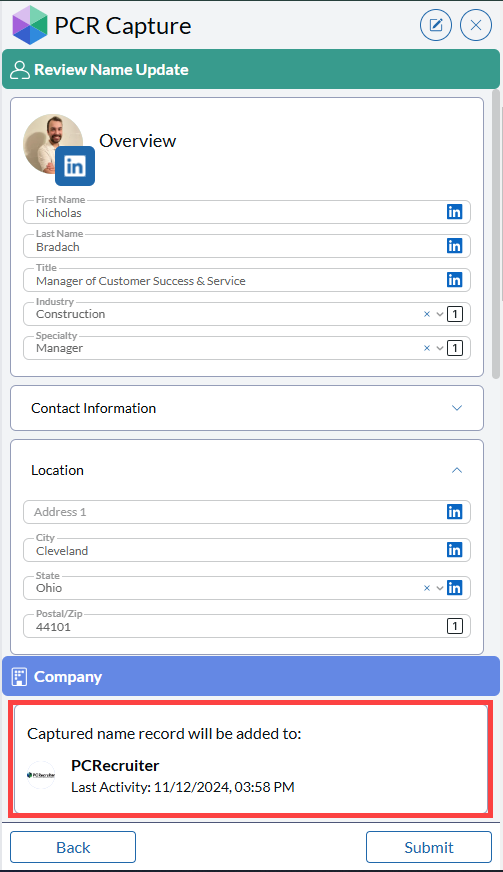Image resolution: width=503 pixels, height=872 pixels.
Task: Click the empty Address 1 field
Action: coord(247,512)
